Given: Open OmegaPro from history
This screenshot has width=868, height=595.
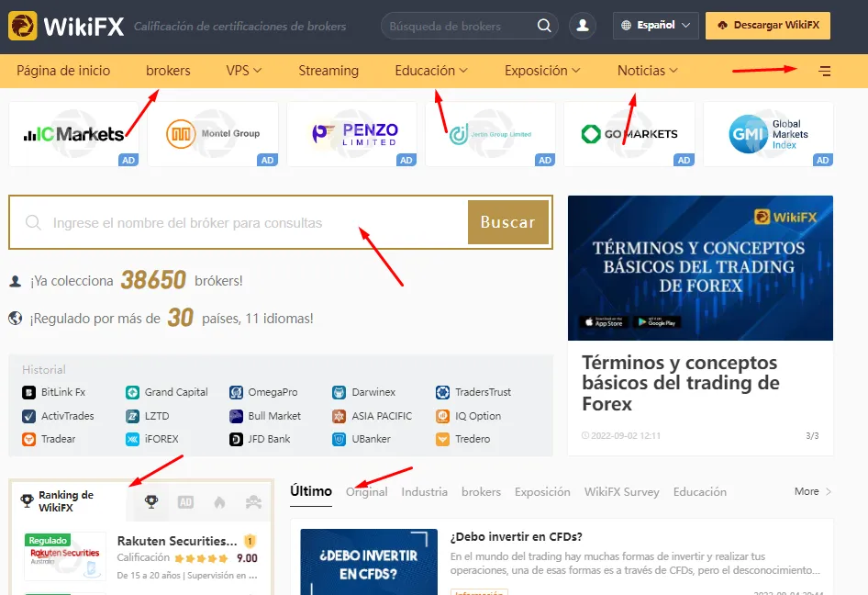Looking at the screenshot, I should click(263, 392).
